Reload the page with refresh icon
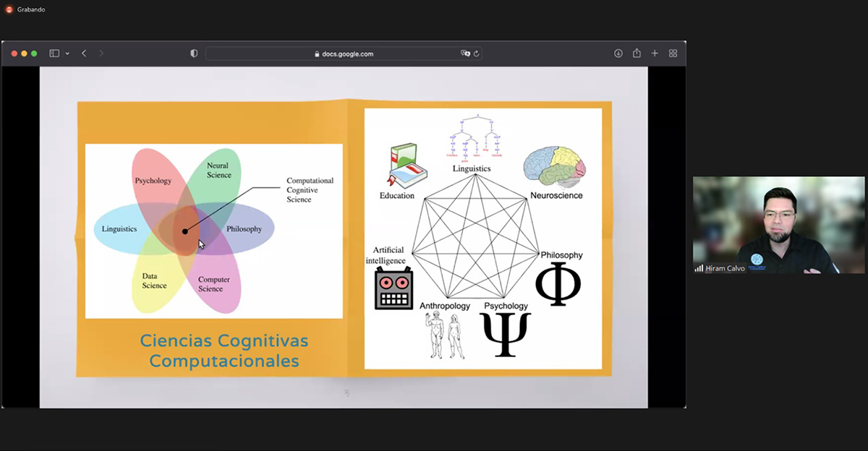This screenshot has height=451, width=868. pyautogui.click(x=477, y=53)
